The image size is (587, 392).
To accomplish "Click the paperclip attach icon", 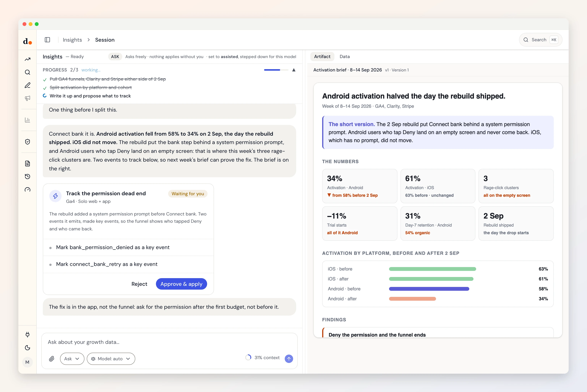I will tap(52, 359).
